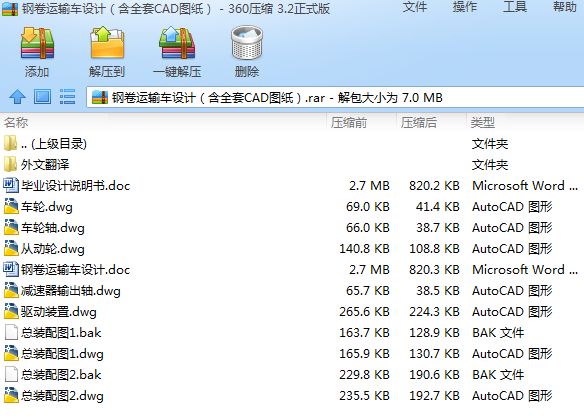Click the AutoCAD icon of 减速器输出轴.dwg

click(x=11, y=290)
